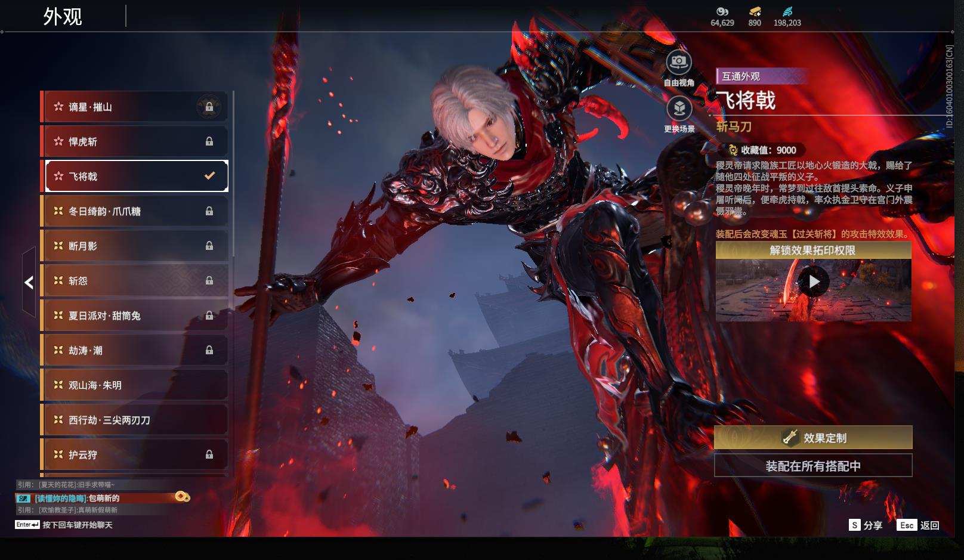The height and width of the screenshot is (560, 964).
Task: Click the lock icon on 悍虎斩
Action: 209,141
